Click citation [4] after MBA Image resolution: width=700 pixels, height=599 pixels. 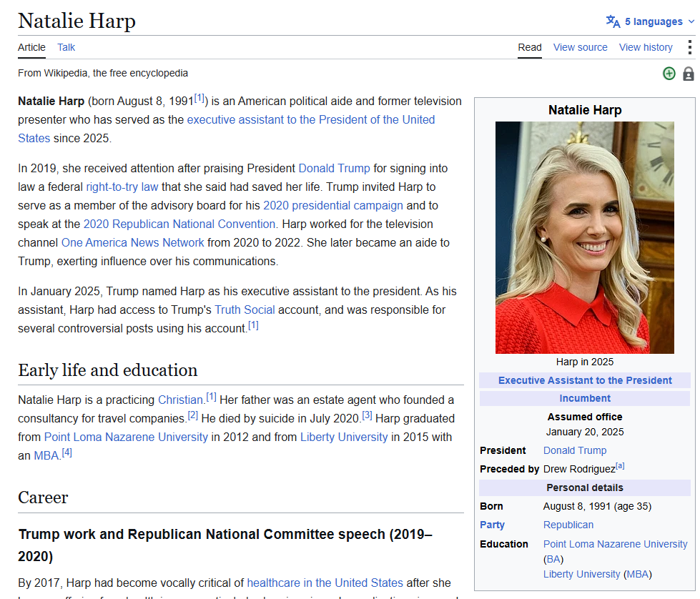pyautogui.click(x=67, y=452)
